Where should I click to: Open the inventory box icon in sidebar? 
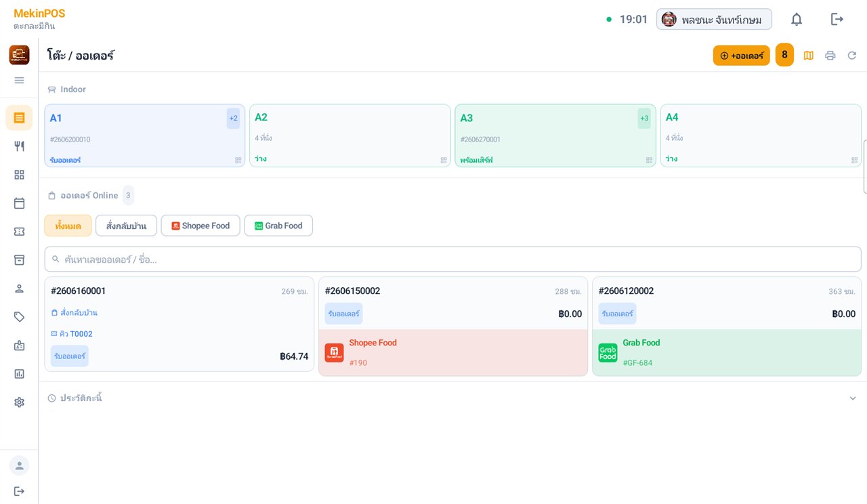coord(19,260)
